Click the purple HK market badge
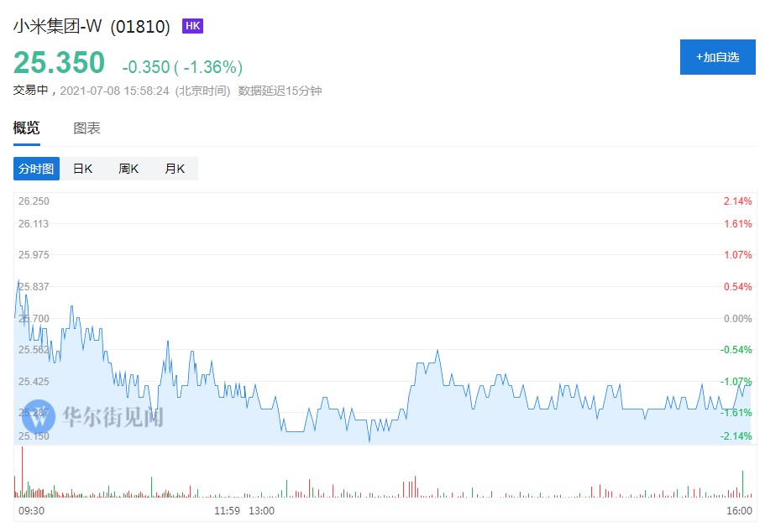 (193, 27)
